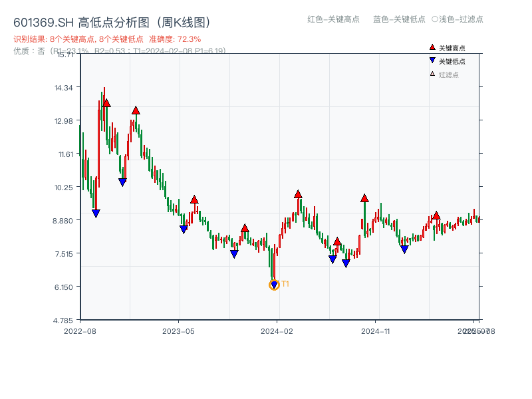Click the 15.71 y-axis value label
Viewport: 532px width, 399px height.
[66, 56]
